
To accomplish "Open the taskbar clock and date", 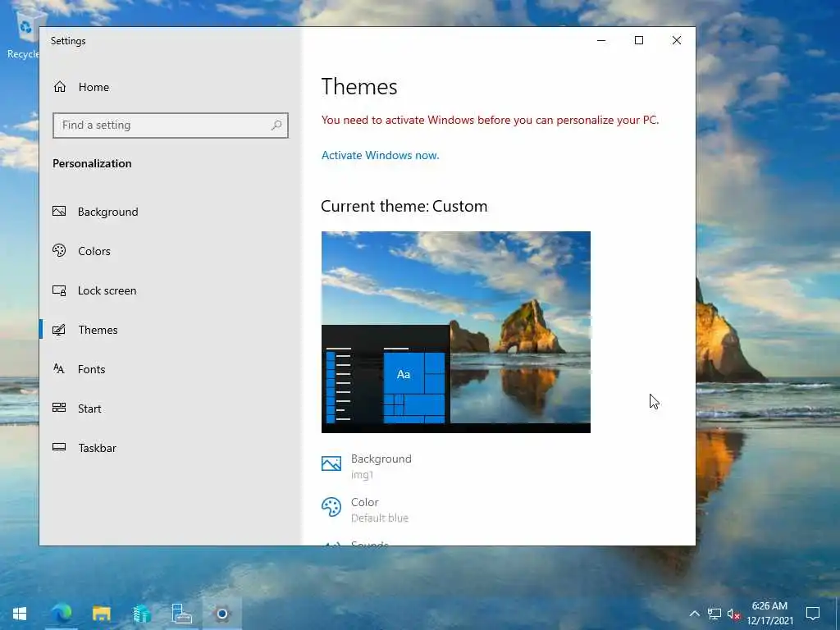I will tap(769, 614).
